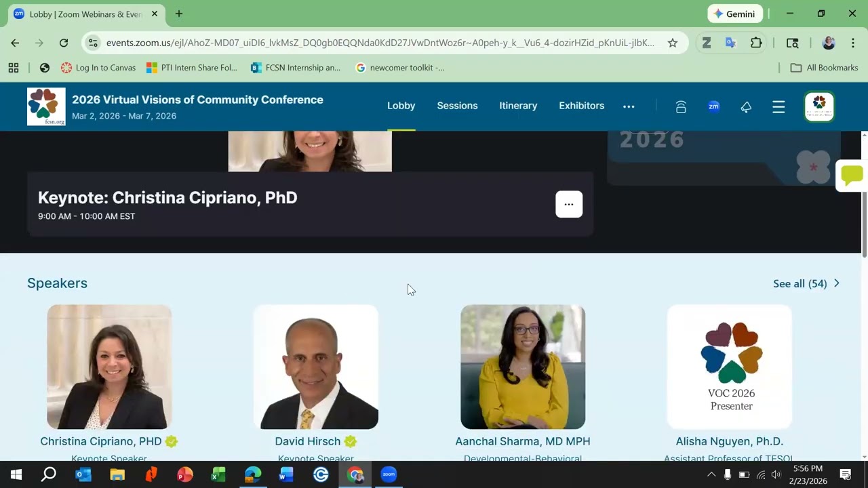Image resolution: width=868 pixels, height=488 pixels.
Task: Open the Chrome apps grid in bookmarks bar
Action: pos(14,68)
